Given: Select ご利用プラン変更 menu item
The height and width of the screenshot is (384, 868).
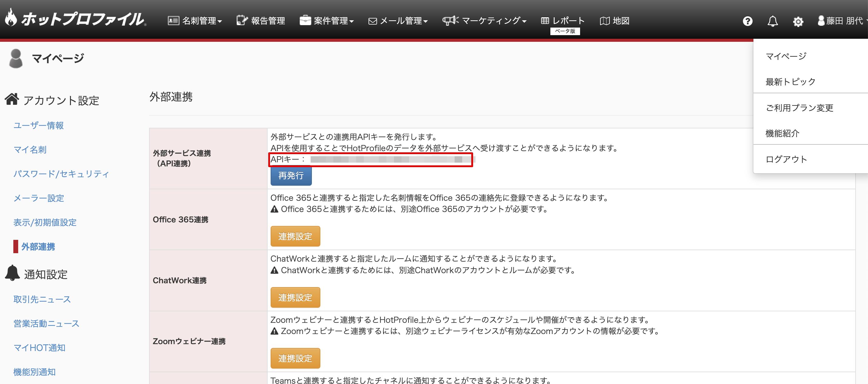Looking at the screenshot, I should pyautogui.click(x=799, y=108).
